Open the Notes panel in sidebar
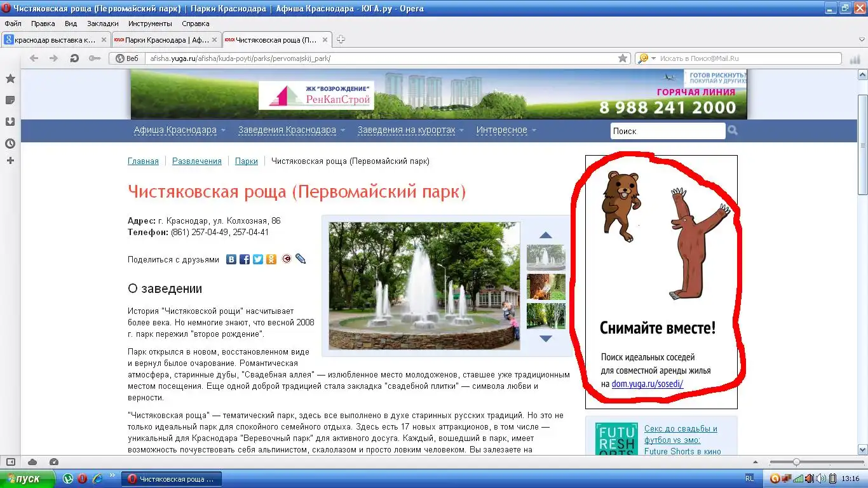Screen dimensions: 868x488 click(10, 100)
